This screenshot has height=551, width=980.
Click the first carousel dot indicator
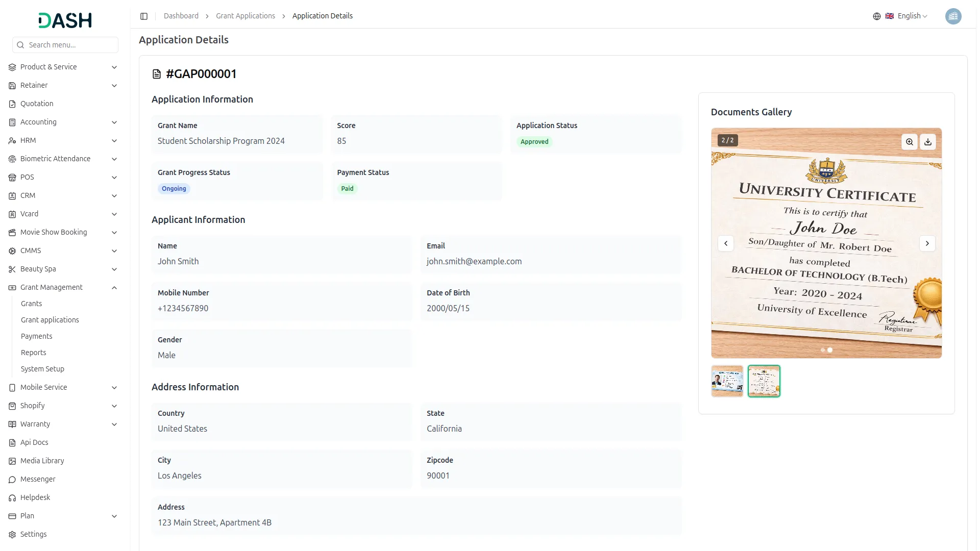click(822, 350)
